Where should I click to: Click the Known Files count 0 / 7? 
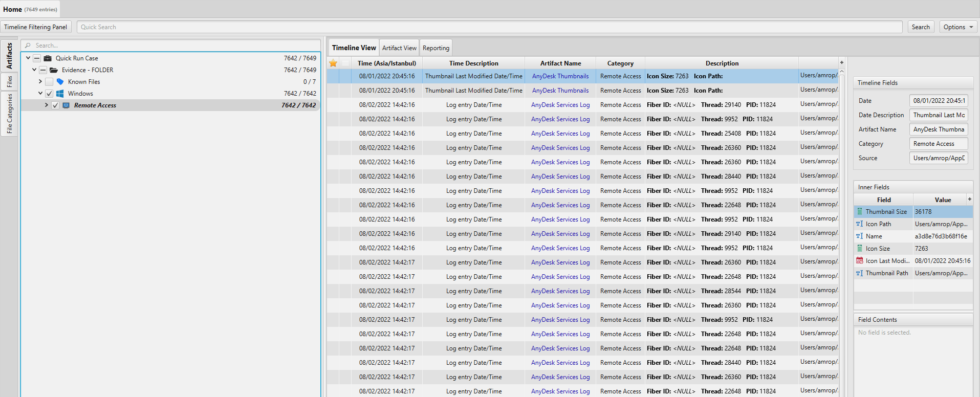(x=309, y=82)
